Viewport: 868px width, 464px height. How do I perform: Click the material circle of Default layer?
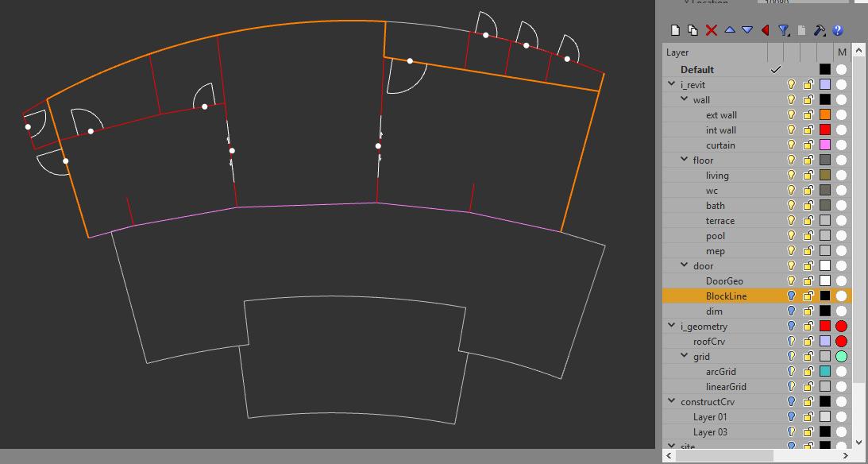(842, 70)
